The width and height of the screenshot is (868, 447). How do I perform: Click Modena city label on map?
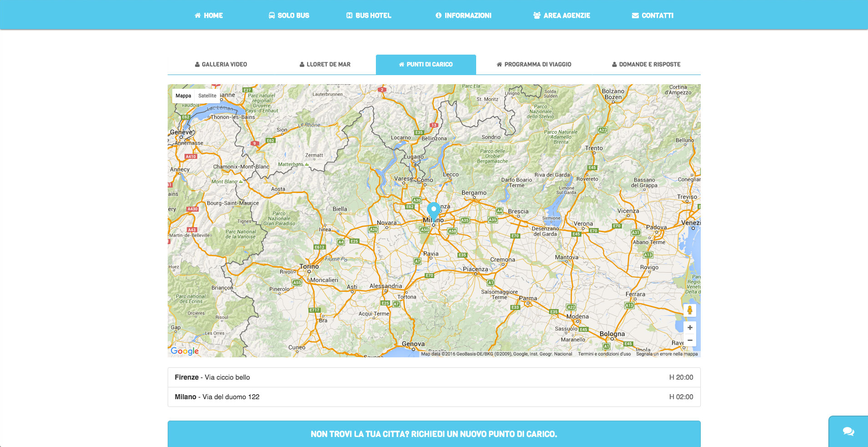(577, 316)
